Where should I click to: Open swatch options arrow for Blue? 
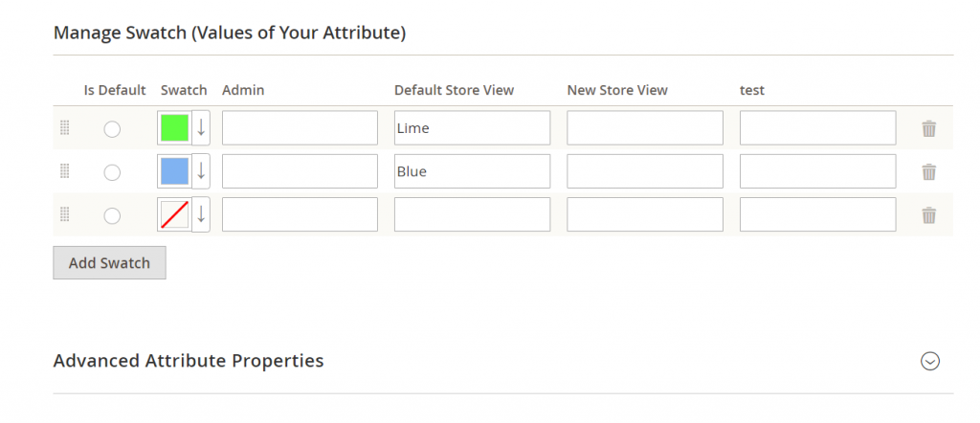pos(201,172)
